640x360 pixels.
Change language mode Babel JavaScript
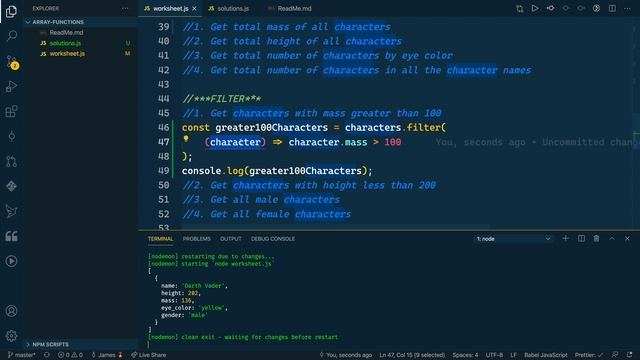pos(546,355)
